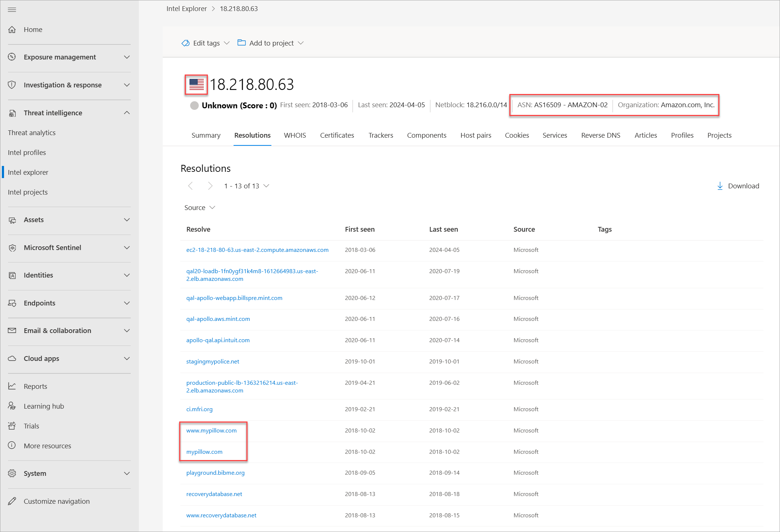Collapse the Threat intelligence section
Screen dimensions: 780x532
pyautogui.click(x=127, y=113)
